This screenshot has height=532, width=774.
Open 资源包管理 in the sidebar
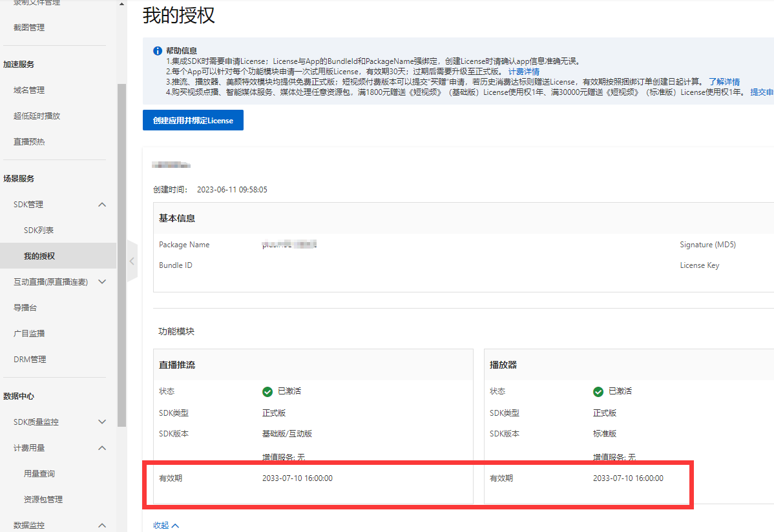[x=43, y=500]
